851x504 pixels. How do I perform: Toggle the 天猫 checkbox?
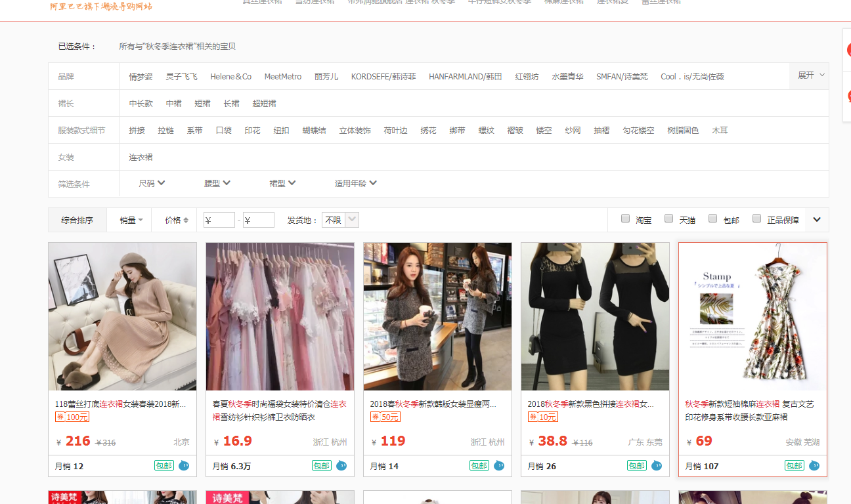tap(669, 219)
